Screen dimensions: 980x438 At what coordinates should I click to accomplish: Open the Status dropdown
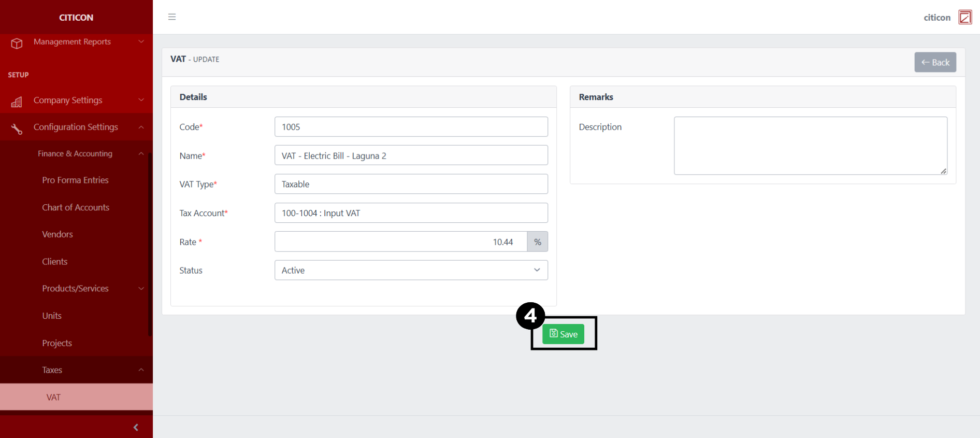tap(411, 270)
